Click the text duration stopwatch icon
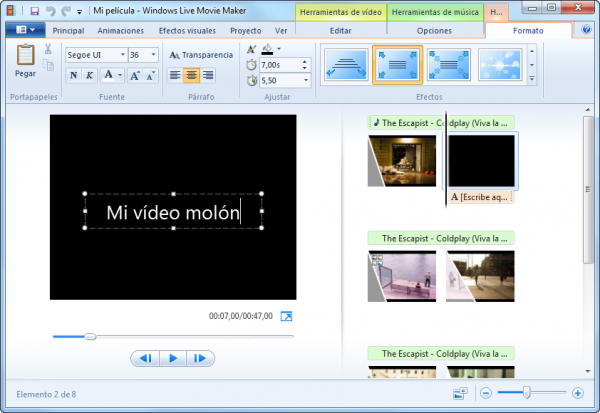The image size is (600, 413). pyautogui.click(x=252, y=80)
